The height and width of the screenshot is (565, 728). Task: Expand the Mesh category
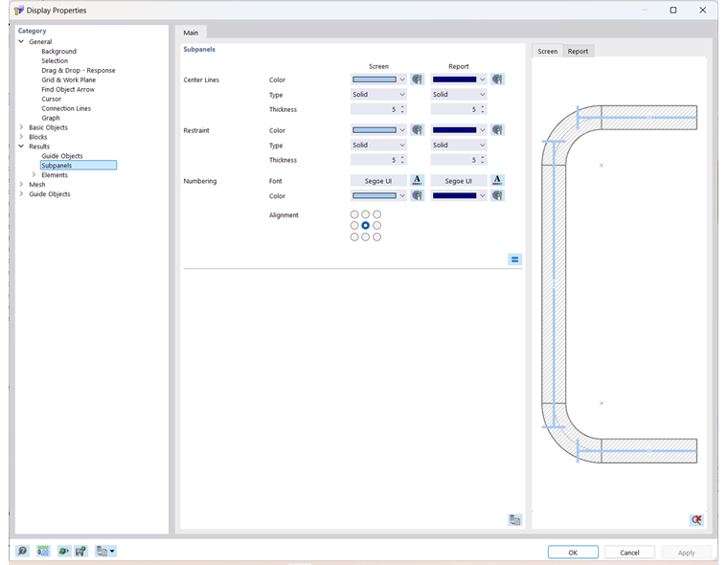[21, 184]
